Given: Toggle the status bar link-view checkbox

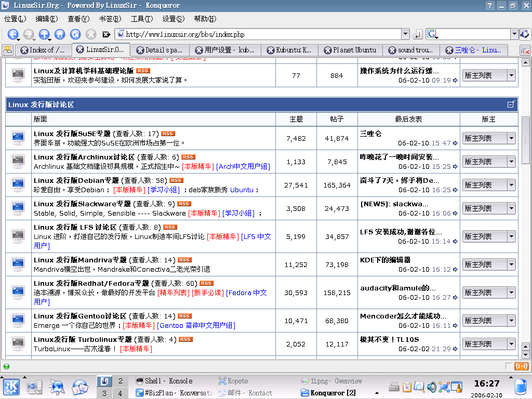Looking at the screenshot, I should [x=509, y=366].
